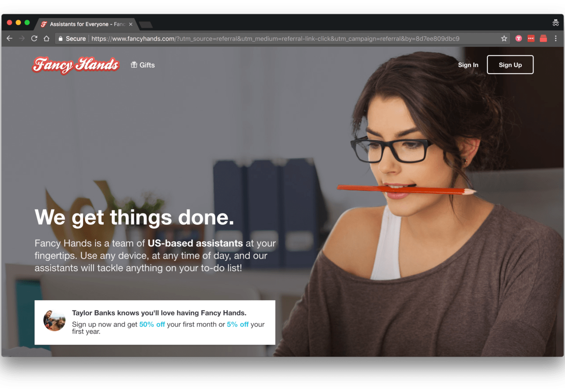Click 'US-based assistants' bold text

click(195, 243)
